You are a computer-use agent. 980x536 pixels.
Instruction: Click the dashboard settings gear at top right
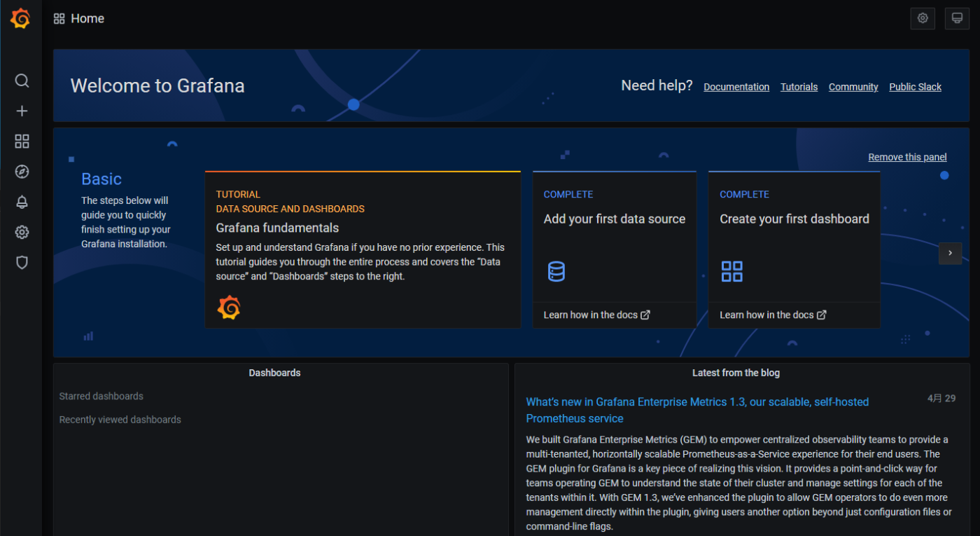point(923,18)
